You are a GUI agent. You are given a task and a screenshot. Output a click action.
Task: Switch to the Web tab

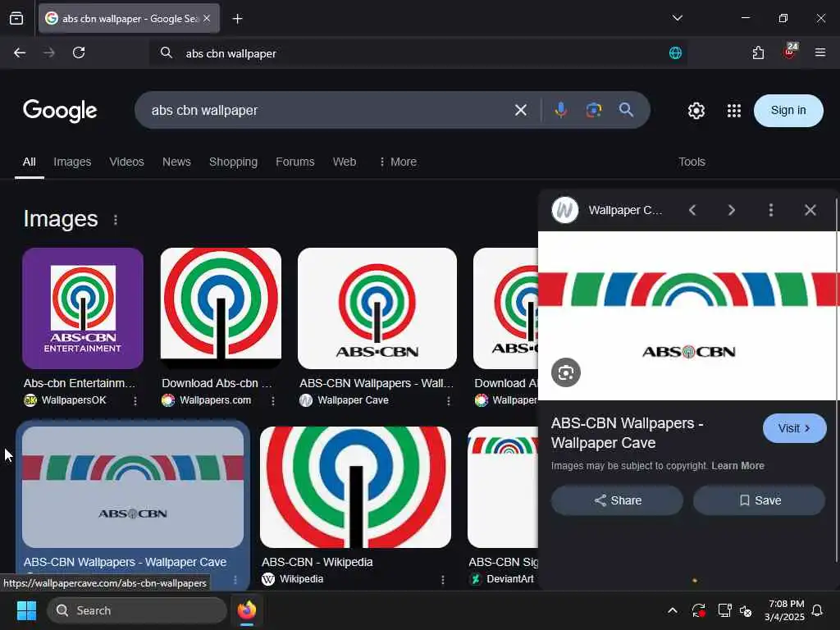(345, 162)
